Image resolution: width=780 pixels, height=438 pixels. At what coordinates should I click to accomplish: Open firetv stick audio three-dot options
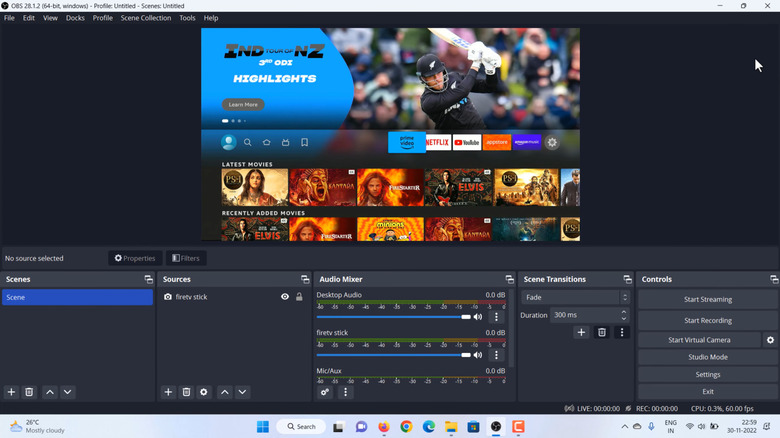click(x=496, y=355)
